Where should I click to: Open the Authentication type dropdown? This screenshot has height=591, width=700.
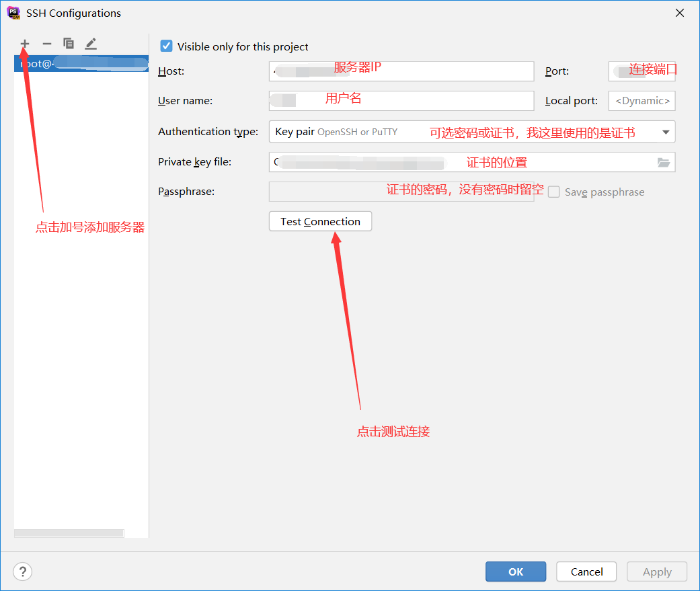pyautogui.click(x=472, y=132)
